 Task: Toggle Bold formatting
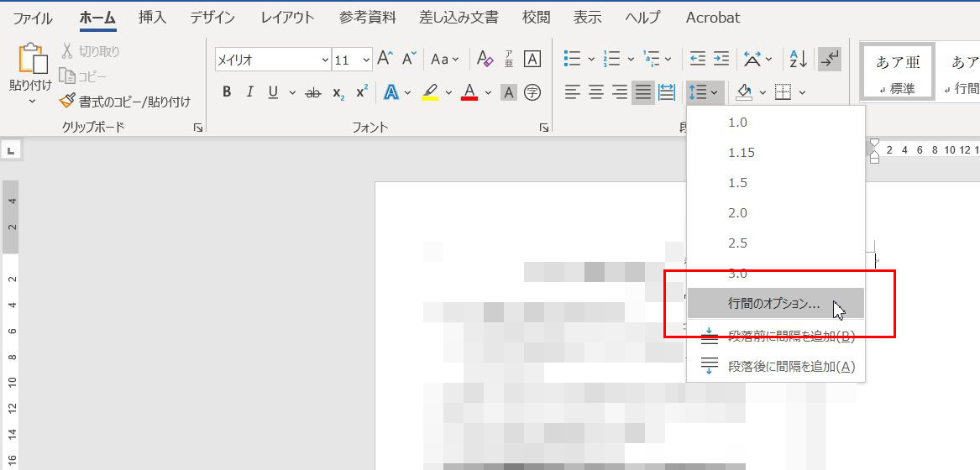click(227, 92)
